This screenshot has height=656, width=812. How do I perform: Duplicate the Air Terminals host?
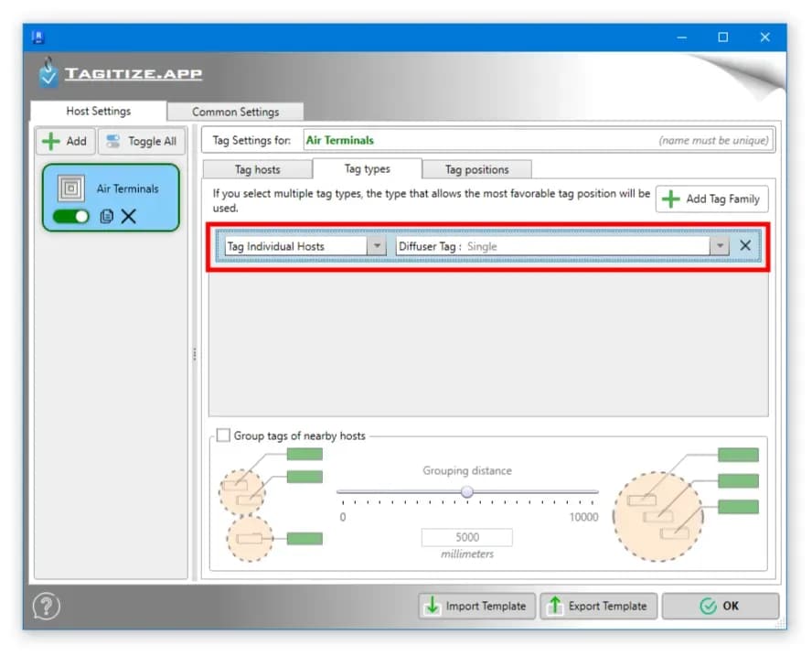click(x=106, y=216)
